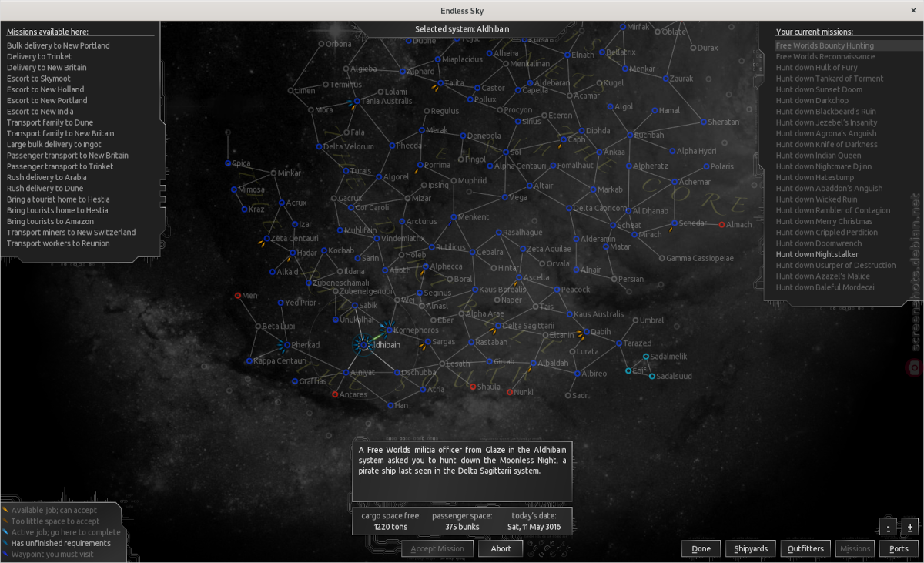Viewport: 924px width, 563px height.
Task: Click the Han system node
Action: [x=390, y=405]
